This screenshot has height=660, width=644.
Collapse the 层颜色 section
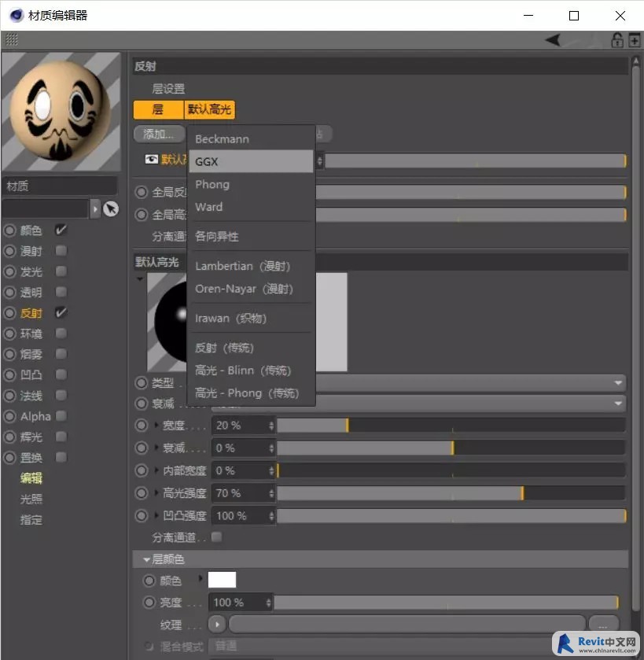[x=146, y=559]
